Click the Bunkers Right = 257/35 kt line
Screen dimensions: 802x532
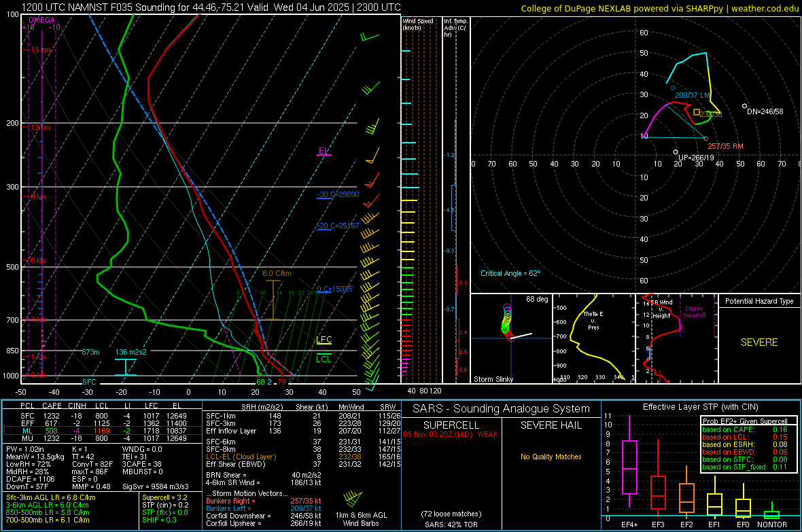[x=264, y=501]
